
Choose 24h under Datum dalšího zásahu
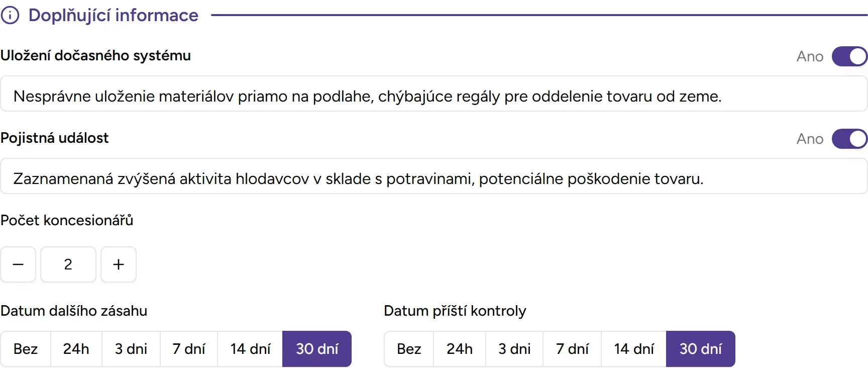[76, 349]
